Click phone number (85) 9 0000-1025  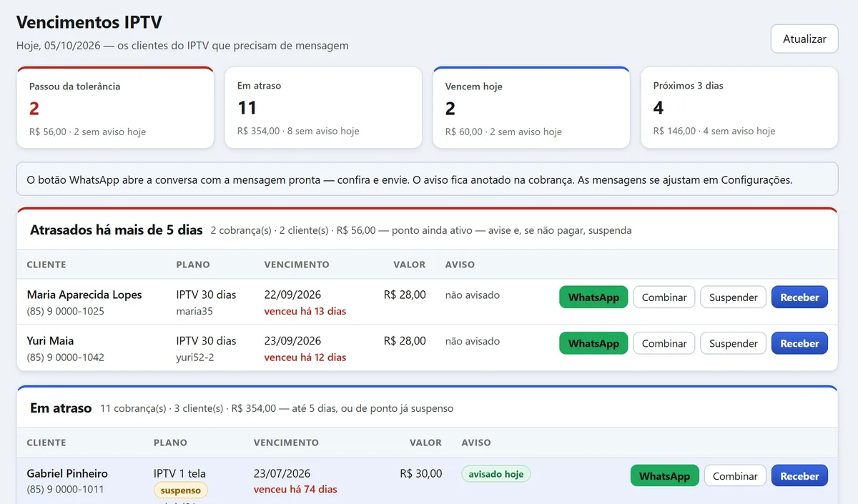pos(66,312)
